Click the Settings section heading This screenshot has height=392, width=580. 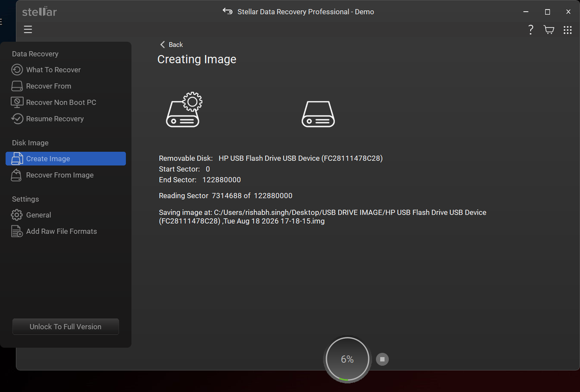(25, 199)
